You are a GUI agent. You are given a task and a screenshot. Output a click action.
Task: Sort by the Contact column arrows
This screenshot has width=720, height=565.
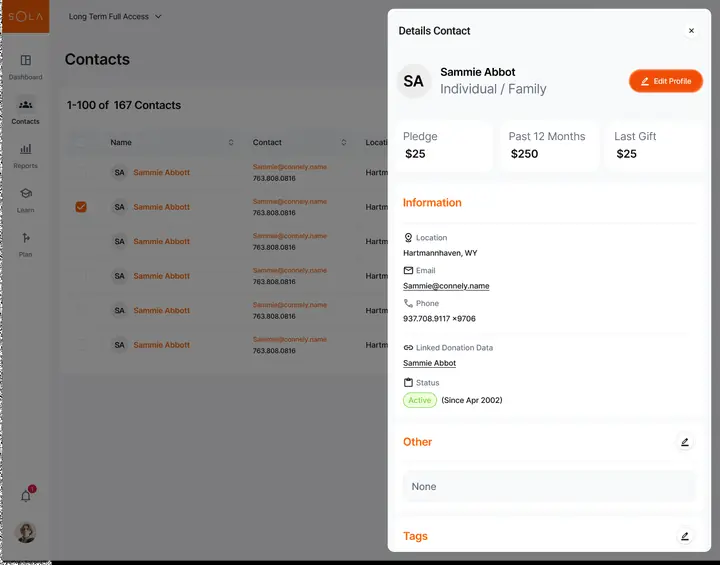[x=343, y=142]
